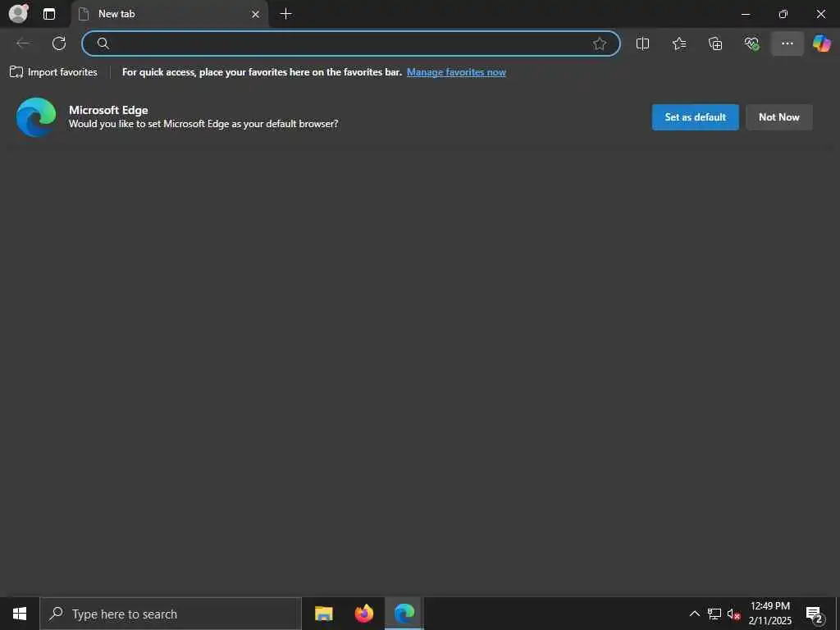Open Manage favorites now link

coord(456,72)
